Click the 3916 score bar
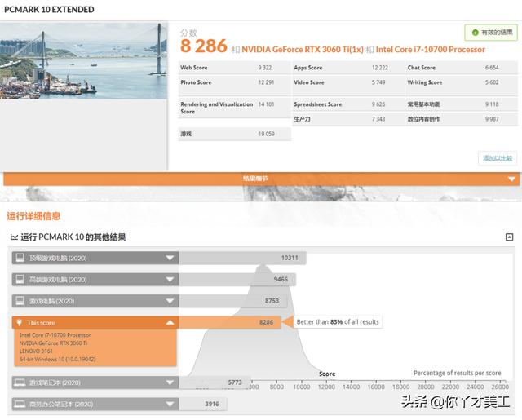 pyautogui.click(x=203, y=404)
